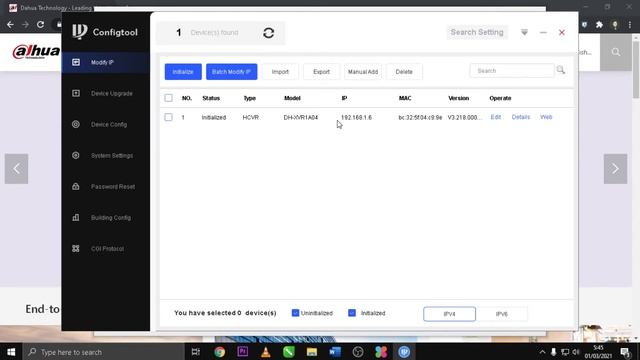This screenshot has height=360, width=640.
Task: Open File Explorer from taskbar
Action: pyautogui.click(x=312, y=352)
